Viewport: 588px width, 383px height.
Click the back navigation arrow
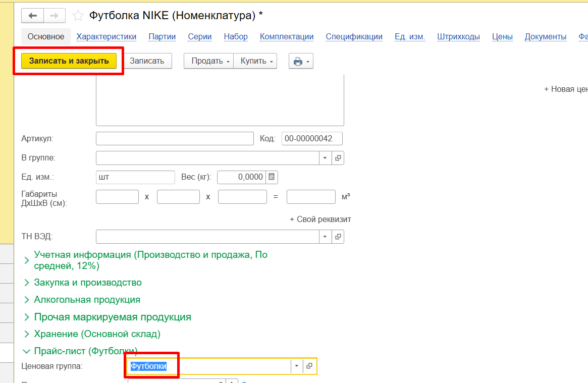click(x=32, y=16)
